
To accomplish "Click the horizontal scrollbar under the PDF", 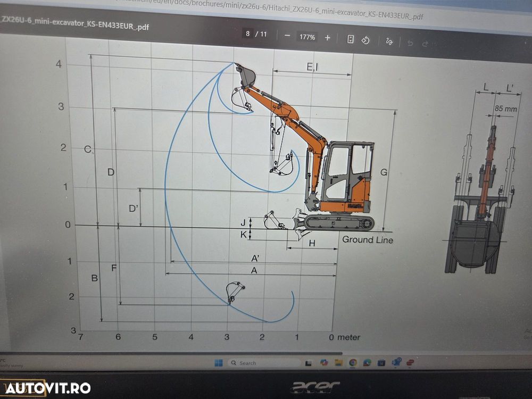I will coord(170,353).
